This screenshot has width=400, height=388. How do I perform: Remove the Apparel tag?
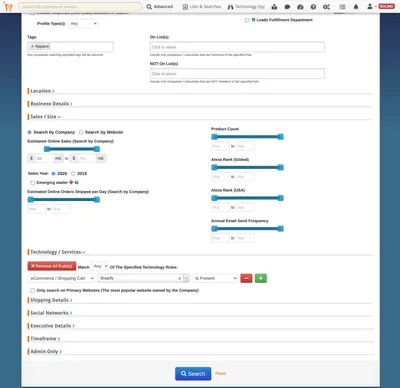(32, 46)
